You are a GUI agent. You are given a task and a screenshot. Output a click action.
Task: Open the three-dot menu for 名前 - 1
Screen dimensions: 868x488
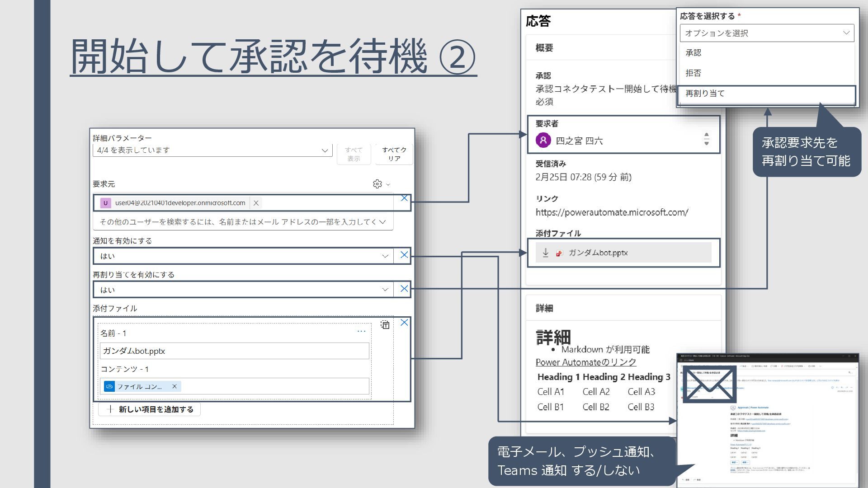click(361, 331)
